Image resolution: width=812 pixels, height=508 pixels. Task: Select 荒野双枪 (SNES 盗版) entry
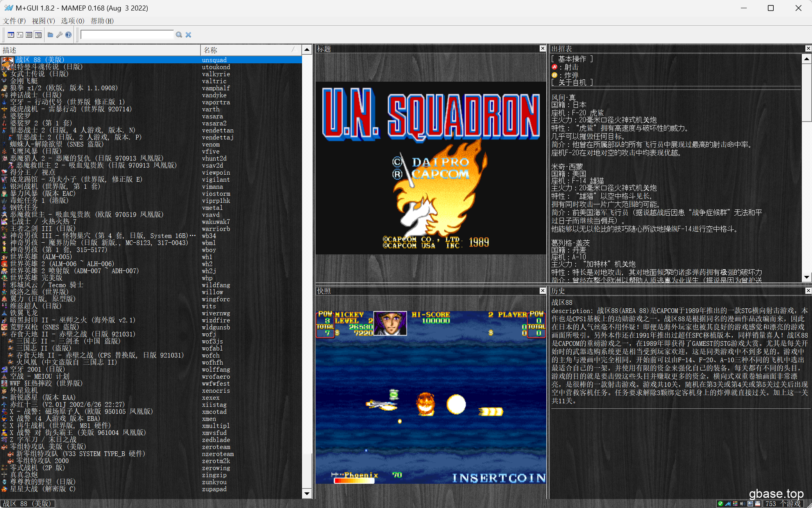tap(151, 327)
